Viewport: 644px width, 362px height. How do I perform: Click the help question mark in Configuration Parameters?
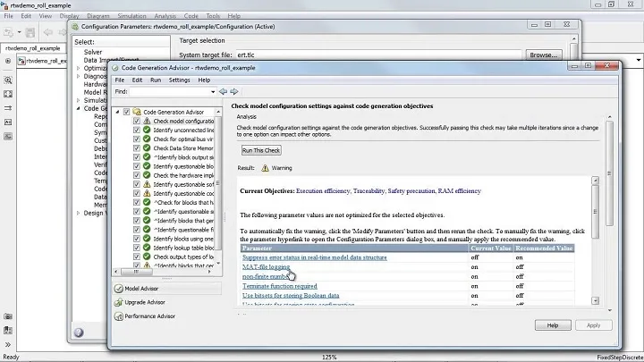(79, 333)
